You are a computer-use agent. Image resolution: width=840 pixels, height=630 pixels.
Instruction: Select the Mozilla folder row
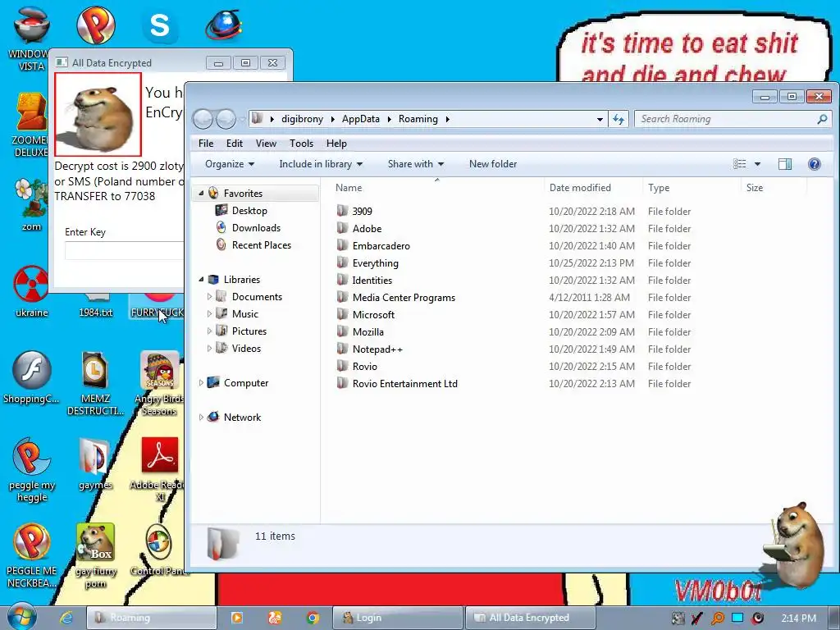[514, 331]
